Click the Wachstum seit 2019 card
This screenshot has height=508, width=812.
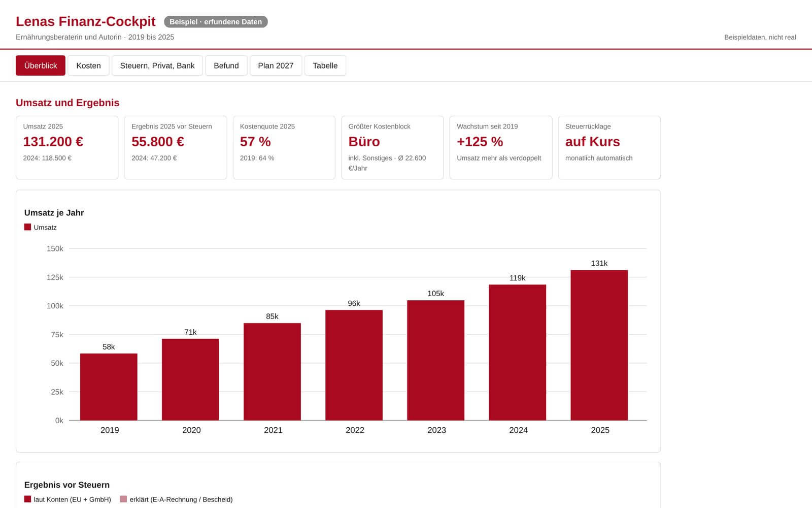(x=501, y=147)
